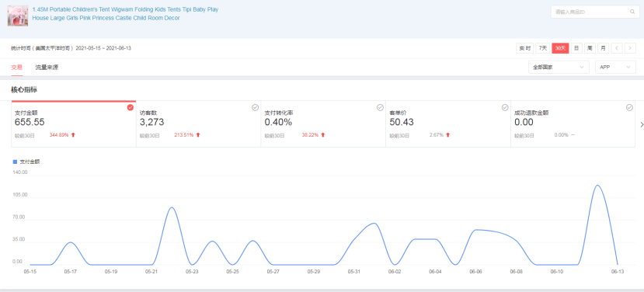Switch to the 交易 tab
Image resolution: width=644 pixels, height=292 pixels.
pos(17,68)
